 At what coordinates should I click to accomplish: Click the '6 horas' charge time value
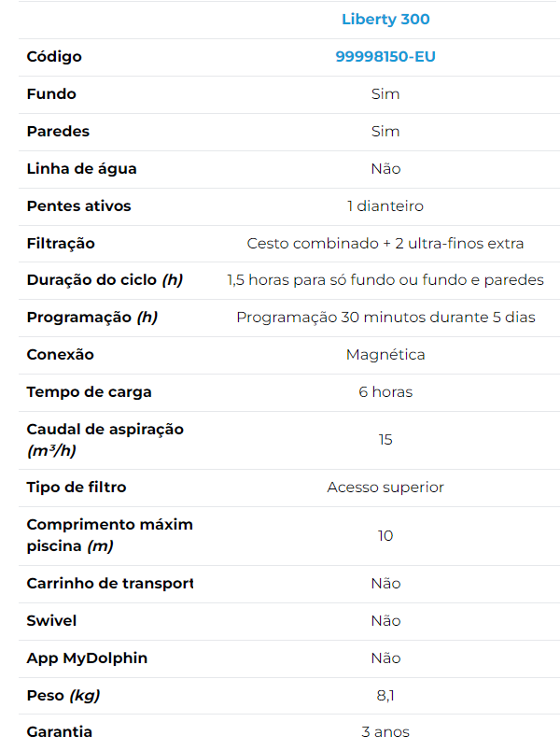point(385,392)
